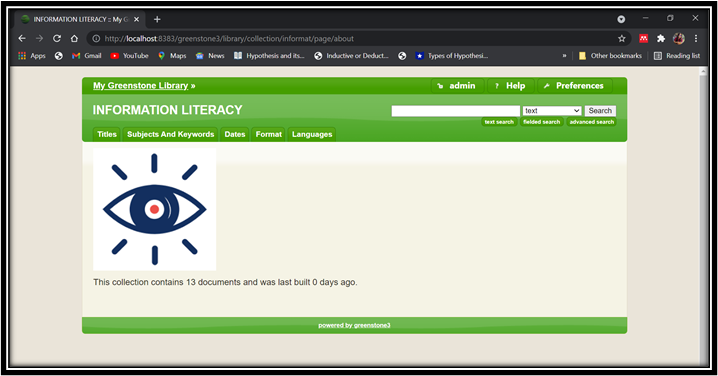The image size is (718, 376).
Task: Open the Hypothesis and its bookmark
Action: click(x=269, y=56)
